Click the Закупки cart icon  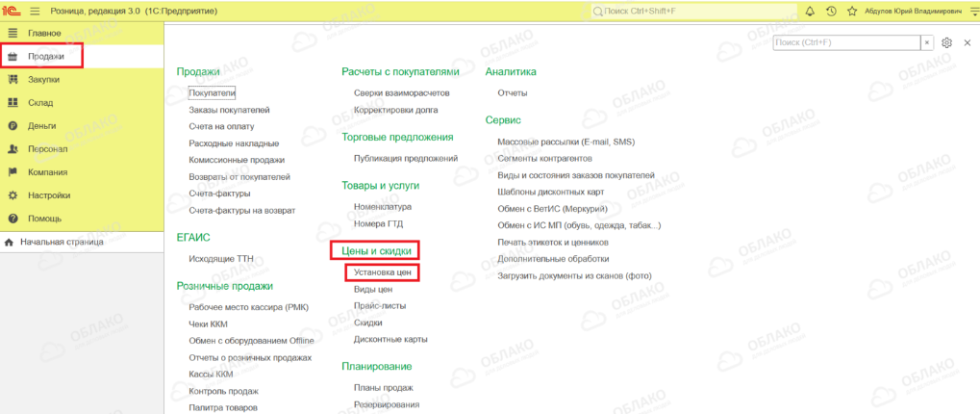tap(13, 79)
